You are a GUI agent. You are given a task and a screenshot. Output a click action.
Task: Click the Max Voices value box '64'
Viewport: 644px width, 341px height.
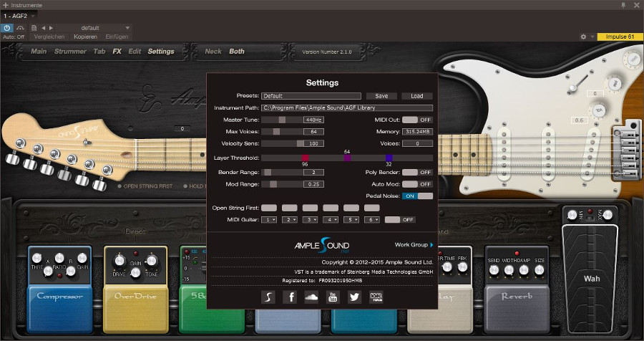[314, 132]
